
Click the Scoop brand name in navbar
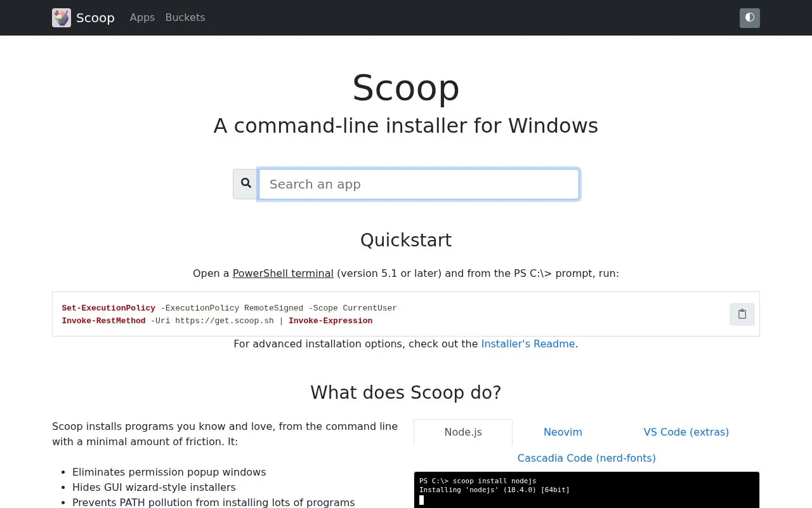point(95,18)
